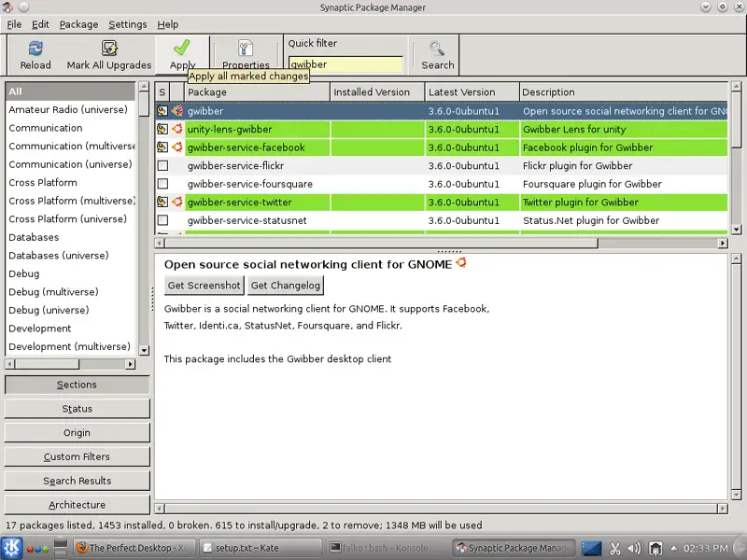The height and width of the screenshot is (560, 747).
Task: Open the Settings menu
Action: (128, 24)
